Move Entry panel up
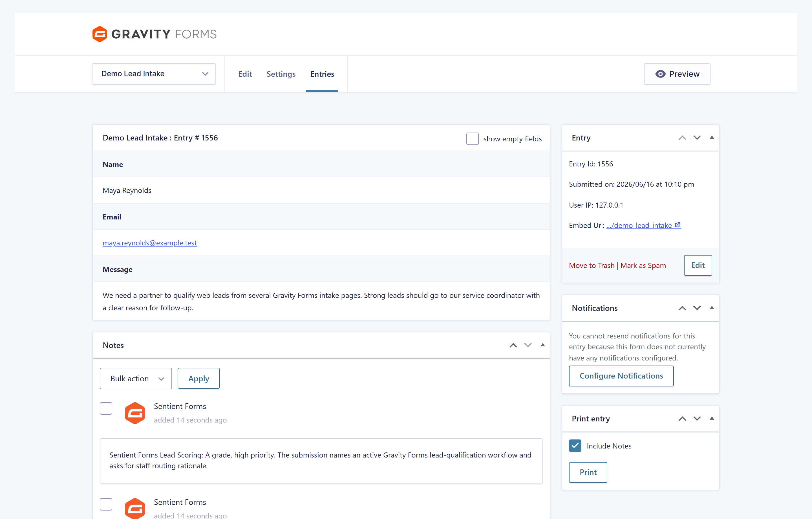 point(682,138)
